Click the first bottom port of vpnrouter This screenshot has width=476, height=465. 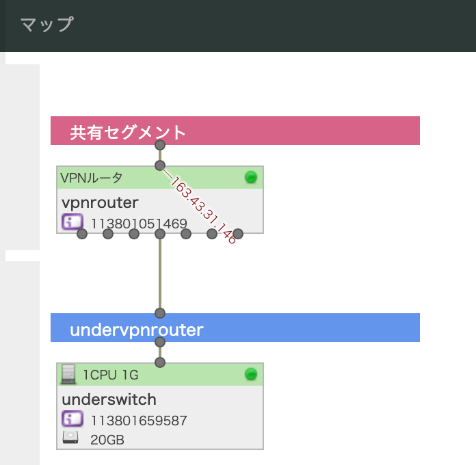[x=82, y=234]
